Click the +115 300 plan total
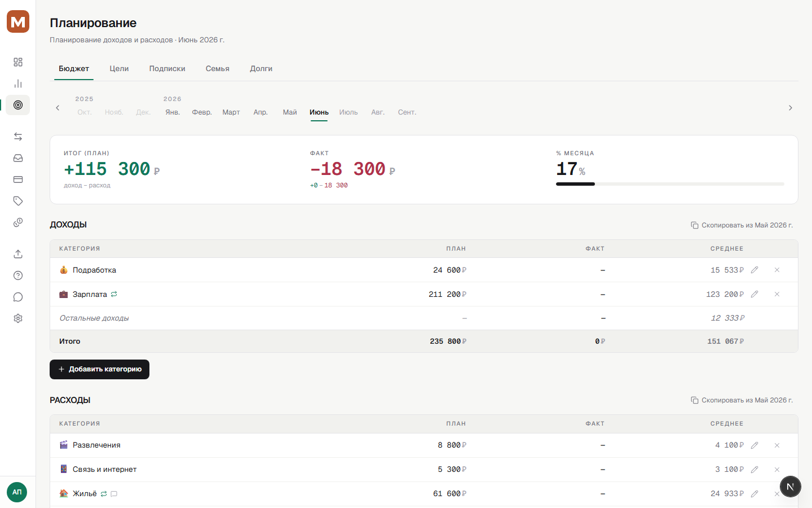 pyautogui.click(x=112, y=169)
